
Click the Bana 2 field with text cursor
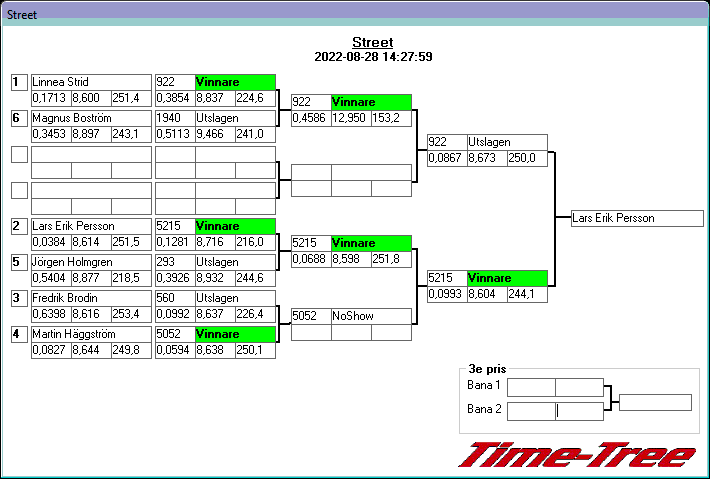point(580,412)
